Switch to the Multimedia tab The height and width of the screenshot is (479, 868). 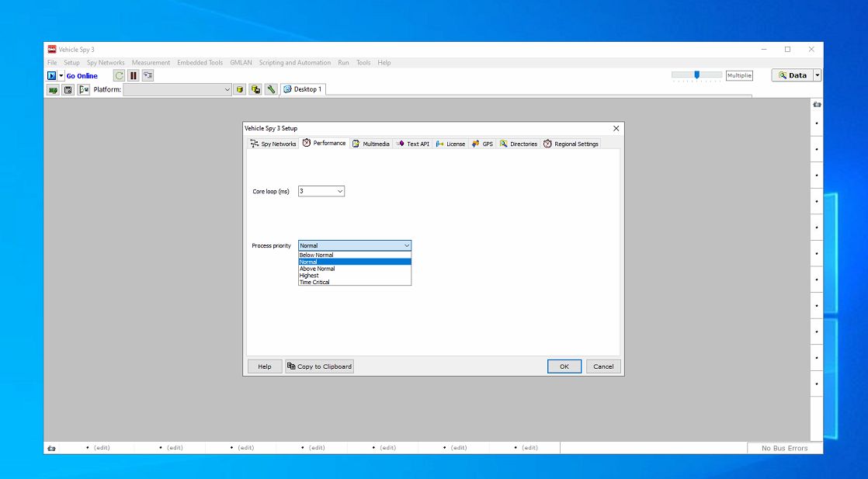click(x=371, y=144)
